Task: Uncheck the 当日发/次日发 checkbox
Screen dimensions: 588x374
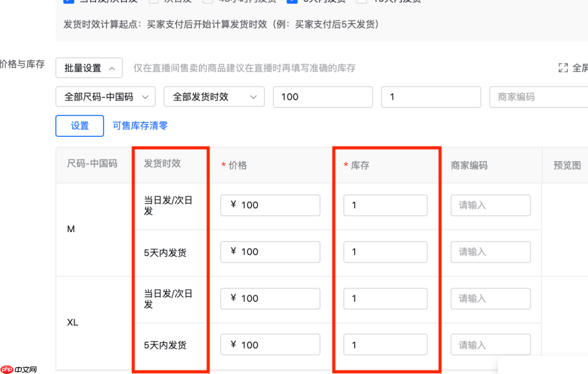Action: (x=69, y=1)
